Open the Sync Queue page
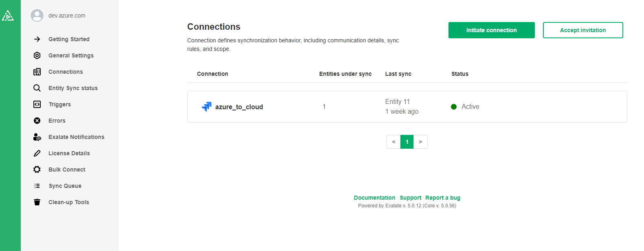The height and width of the screenshot is (251, 644). (65, 186)
